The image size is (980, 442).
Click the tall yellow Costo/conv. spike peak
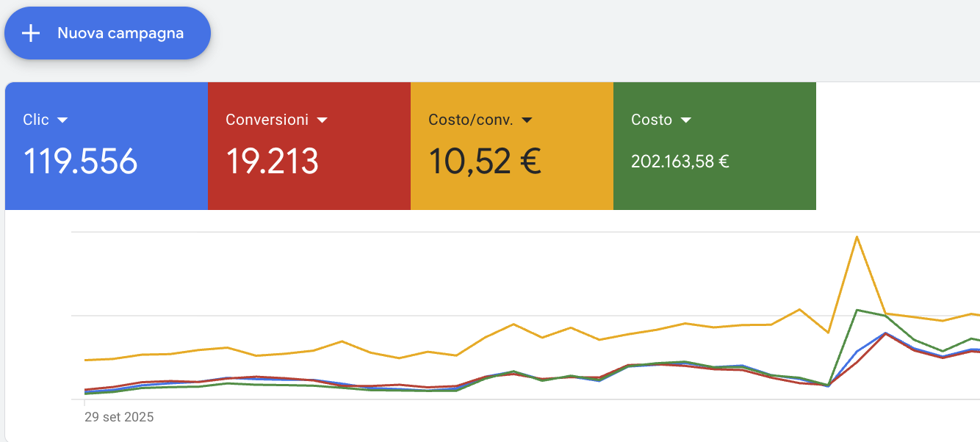[x=857, y=237]
